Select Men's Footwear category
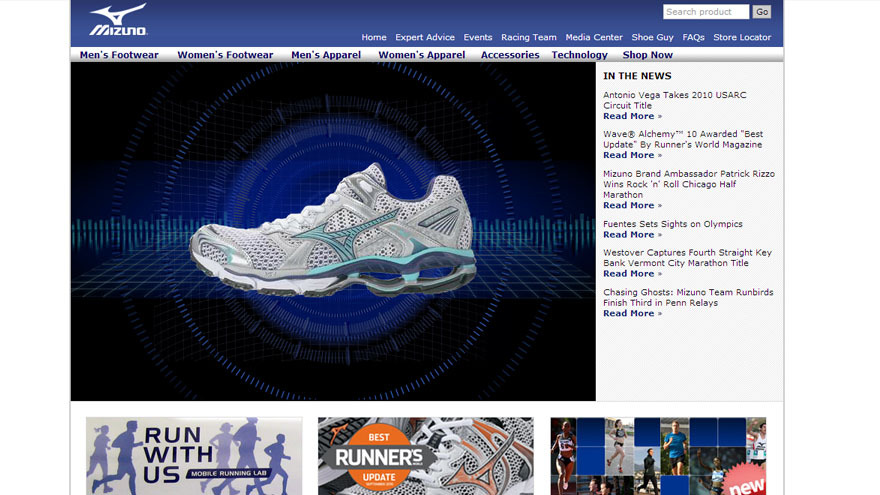Screen dimensions: 880x495 point(119,55)
